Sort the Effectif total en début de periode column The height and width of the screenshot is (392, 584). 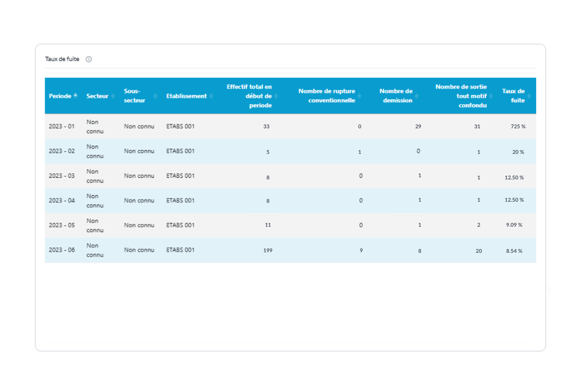[x=277, y=96]
